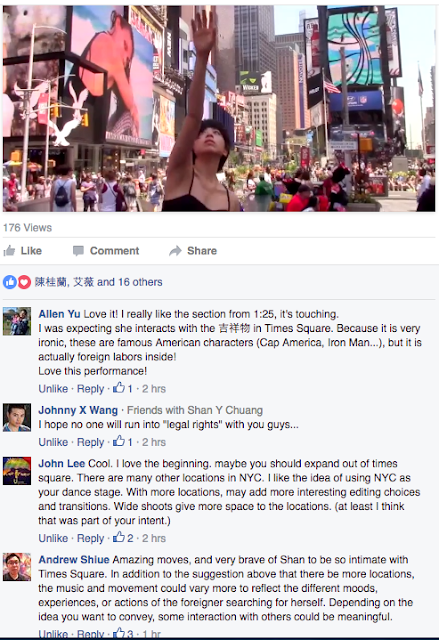
Task: Click like count thumb on Allen Yu's comment
Action: click(119, 388)
